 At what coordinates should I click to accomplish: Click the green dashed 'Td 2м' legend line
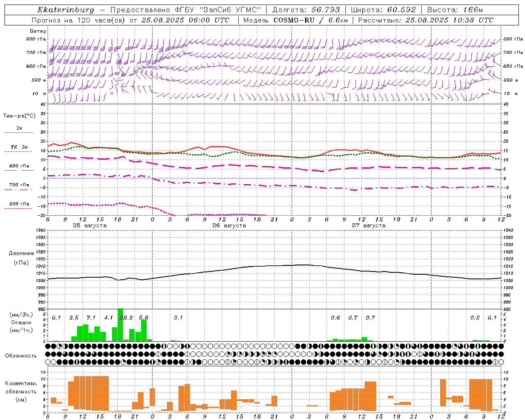pyautogui.click(x=18, y=151)
